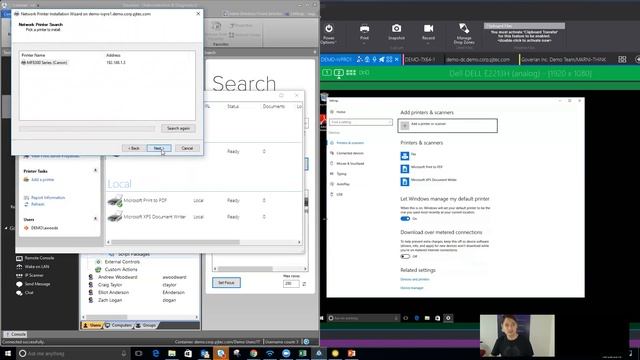Toggle Download over metered connections switch
Viewport: 640px width, 360px height.
point(405,256)
